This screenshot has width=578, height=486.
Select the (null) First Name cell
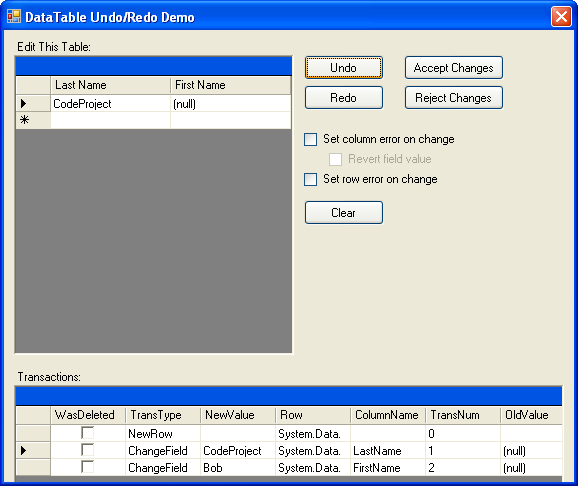pyautogui.click(x=230, y=104)
